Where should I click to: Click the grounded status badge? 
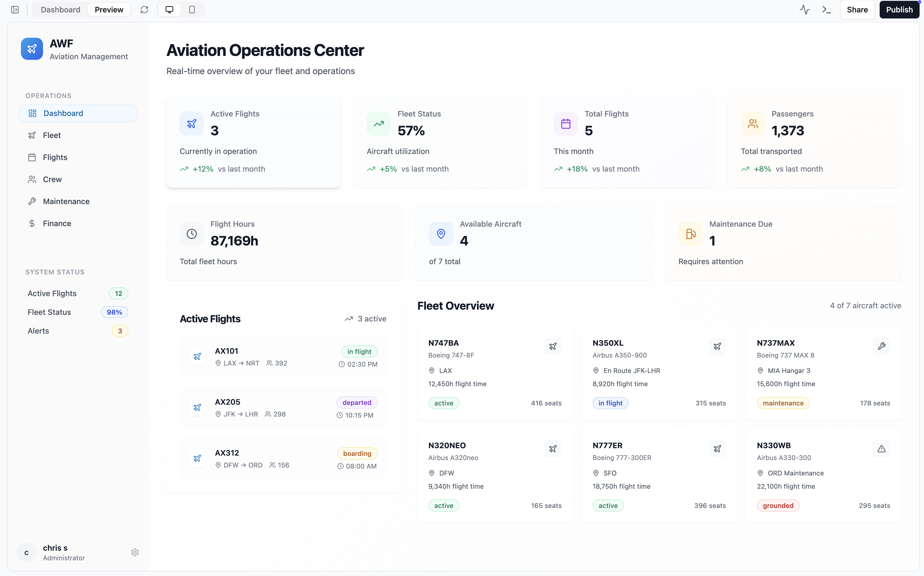point(778,505)
